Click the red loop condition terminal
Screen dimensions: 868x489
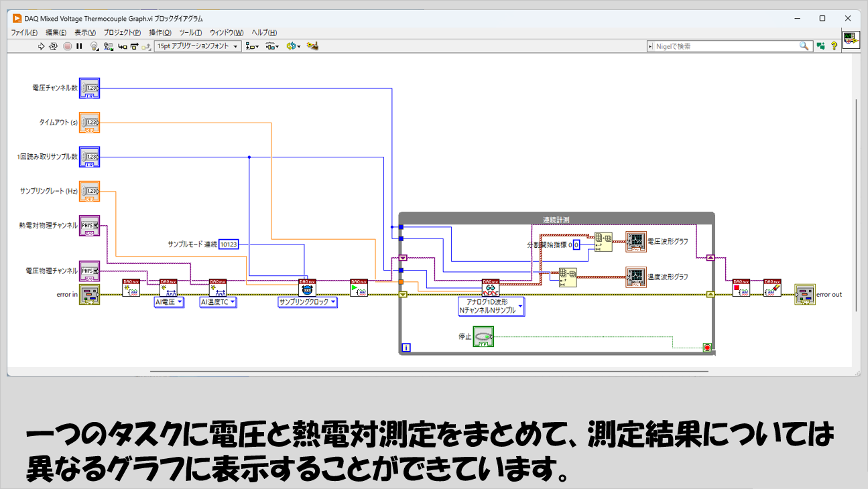706,347
